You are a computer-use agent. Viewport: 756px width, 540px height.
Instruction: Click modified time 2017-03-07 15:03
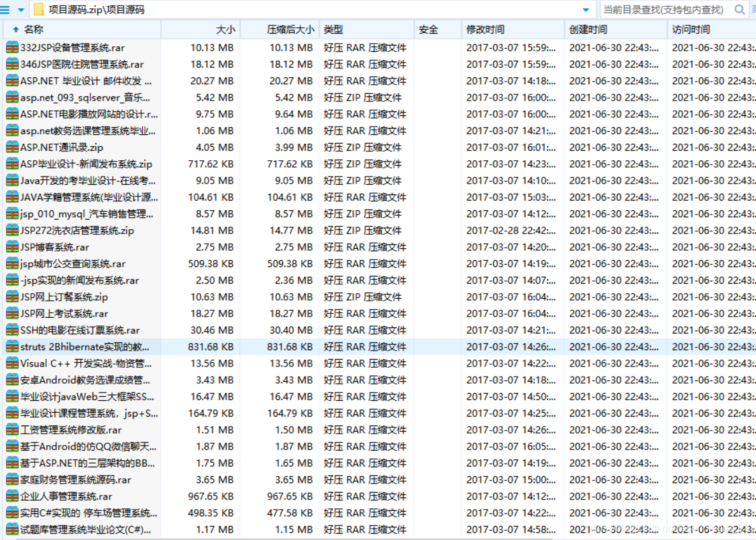click(511, 198)
